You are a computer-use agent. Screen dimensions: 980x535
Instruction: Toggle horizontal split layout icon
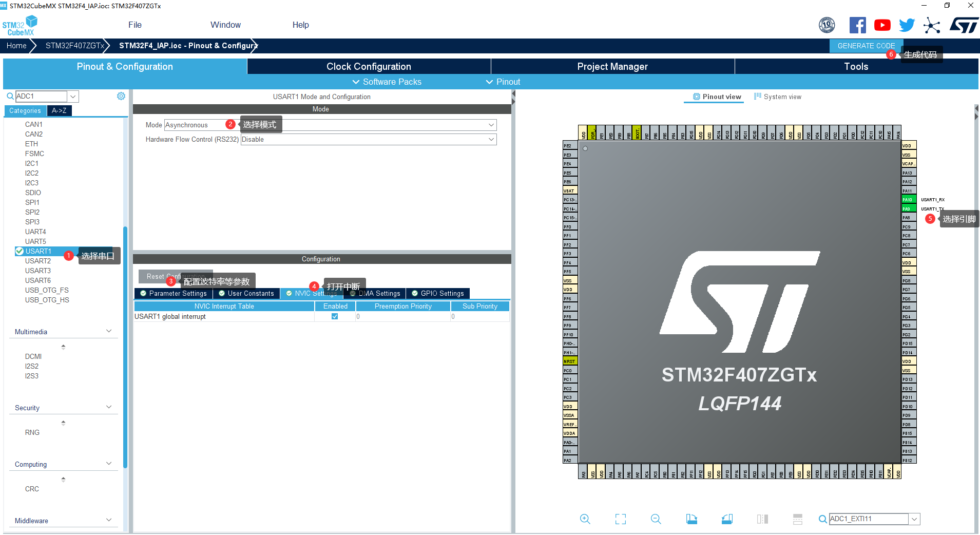click(797, 519)
